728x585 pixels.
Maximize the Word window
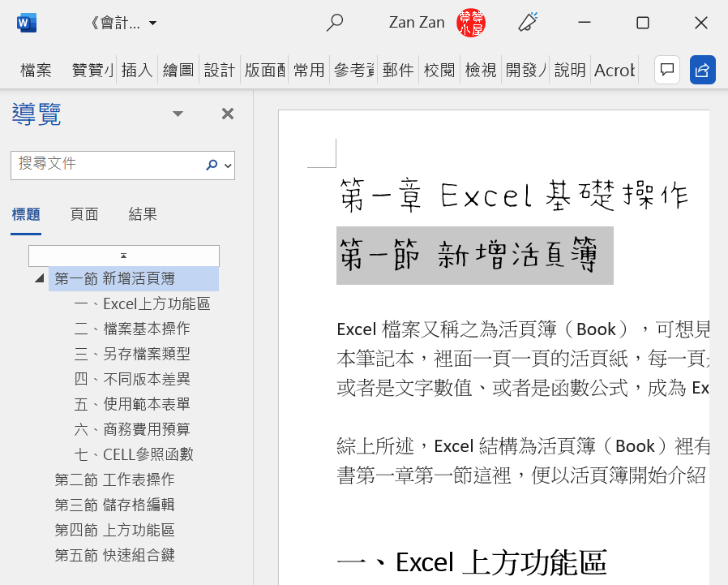pyautogui.click(x=643, y=22)
